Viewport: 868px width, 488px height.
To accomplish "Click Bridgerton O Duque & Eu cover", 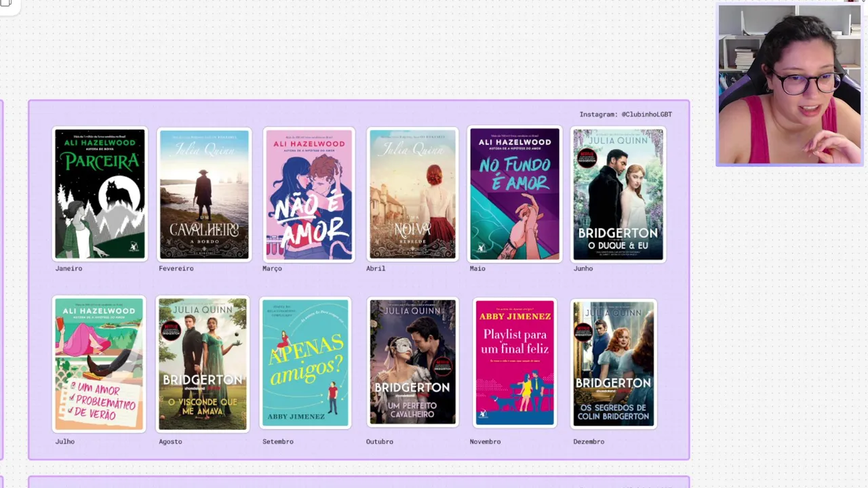I will point(618,194).
